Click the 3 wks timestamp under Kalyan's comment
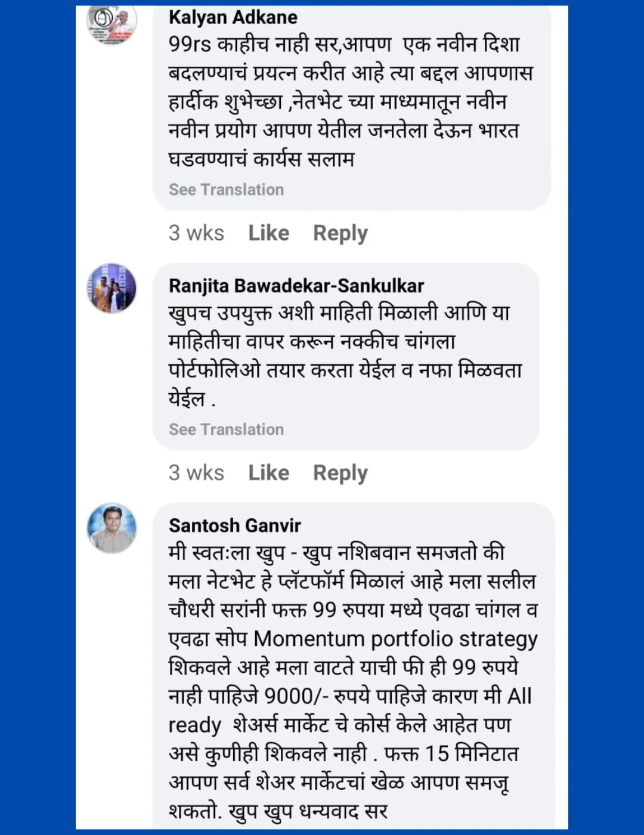This screenshot has width=644, height=835. click(x=196, y=233)
